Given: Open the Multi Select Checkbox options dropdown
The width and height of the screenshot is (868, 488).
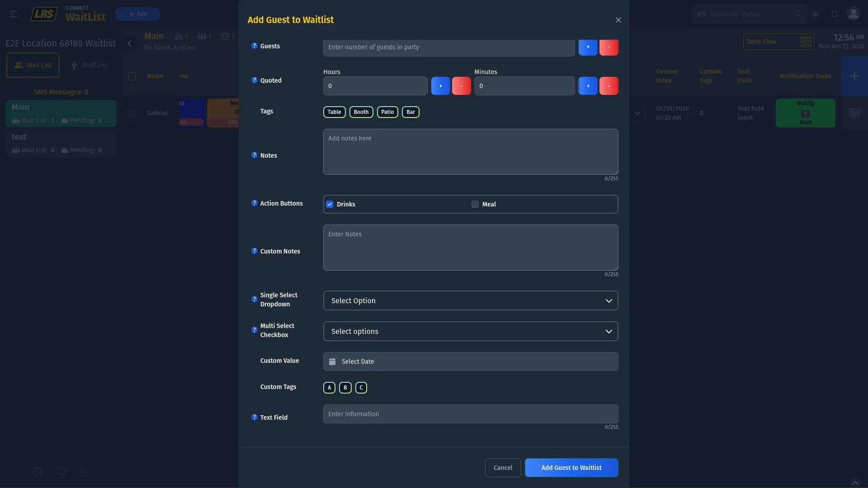Looking at the screenshot, I should tap(471, 331).
